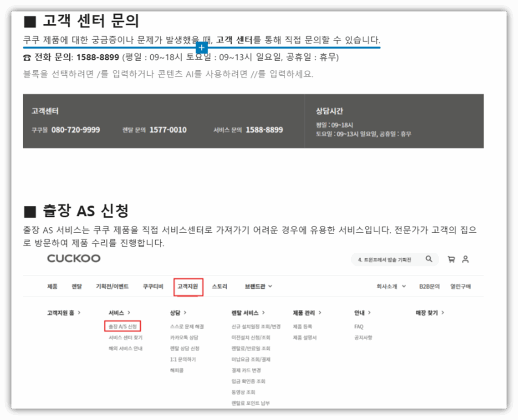Click the 이전설치 신청/조회 link

click(x=251, y=338)
